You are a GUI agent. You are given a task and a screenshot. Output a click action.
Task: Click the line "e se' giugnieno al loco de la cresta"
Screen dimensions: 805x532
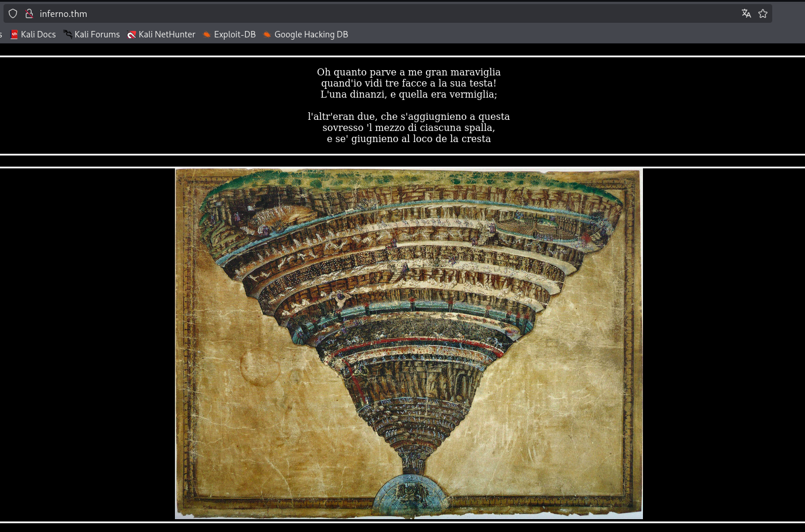pyautogui.click(x=408, y=139)
